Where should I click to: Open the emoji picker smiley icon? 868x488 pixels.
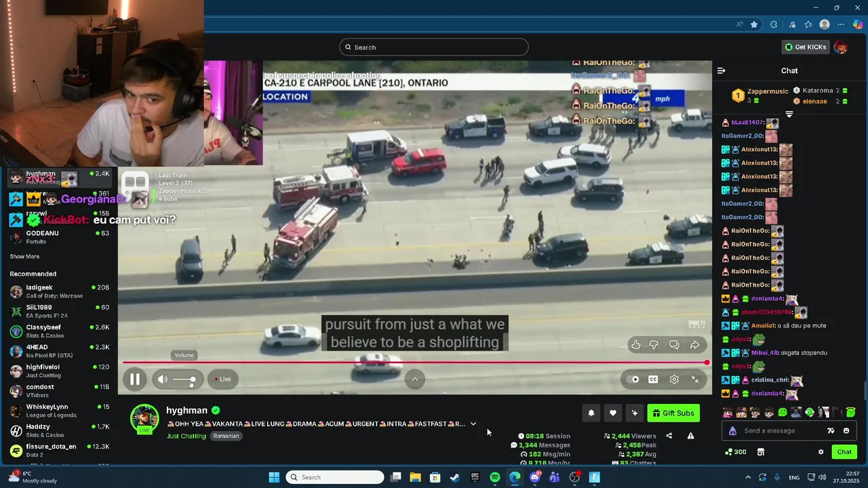point(846,431)
